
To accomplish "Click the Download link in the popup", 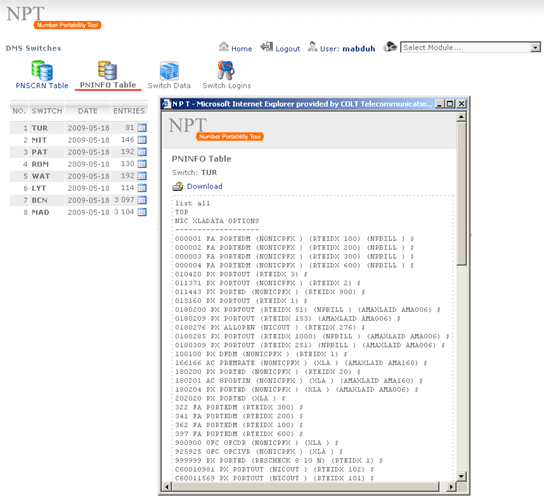I will (204, 186).
